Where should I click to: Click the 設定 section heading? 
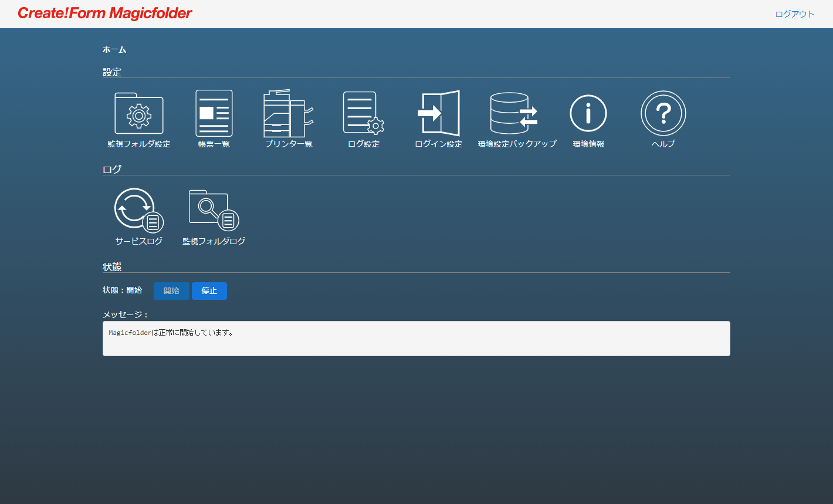112,72
